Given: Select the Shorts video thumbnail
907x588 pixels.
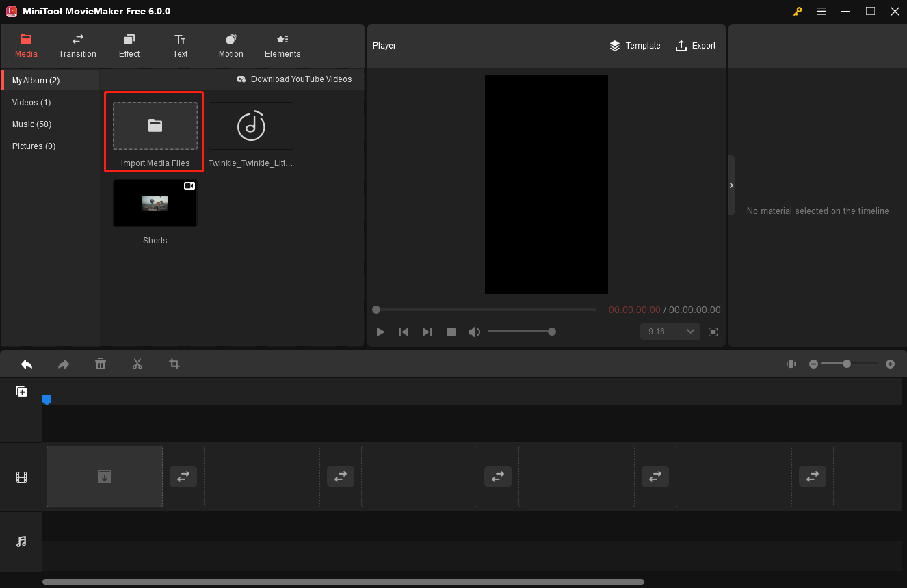Looking at the screenshot, I should point(155,203).
